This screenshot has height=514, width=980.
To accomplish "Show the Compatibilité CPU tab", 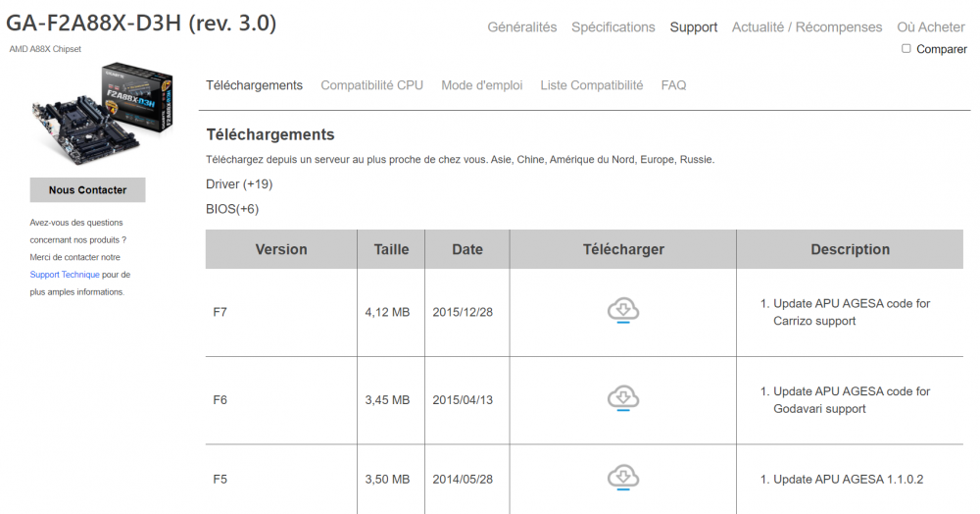I will tap(371, 85).
